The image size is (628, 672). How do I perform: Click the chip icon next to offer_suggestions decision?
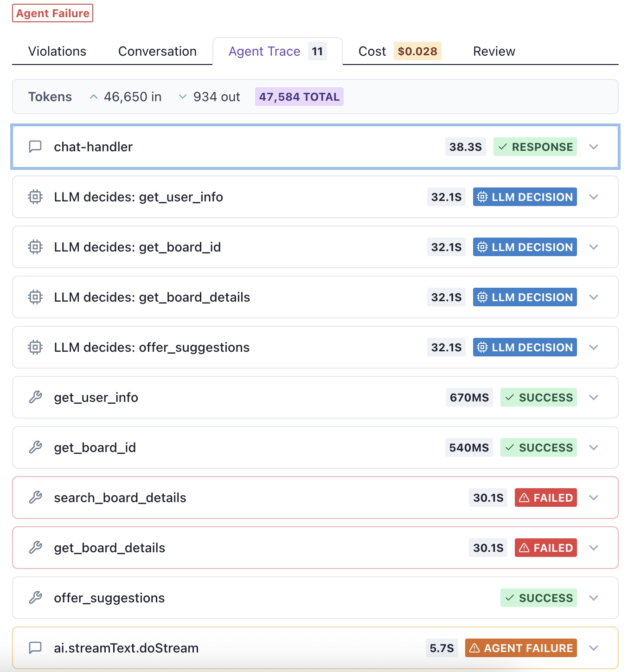[35, 347]
